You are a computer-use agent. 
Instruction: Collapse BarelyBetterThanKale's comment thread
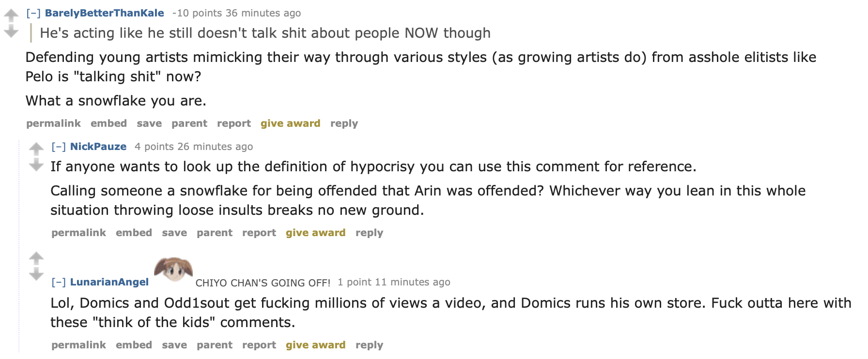click(x=33, y=13)
